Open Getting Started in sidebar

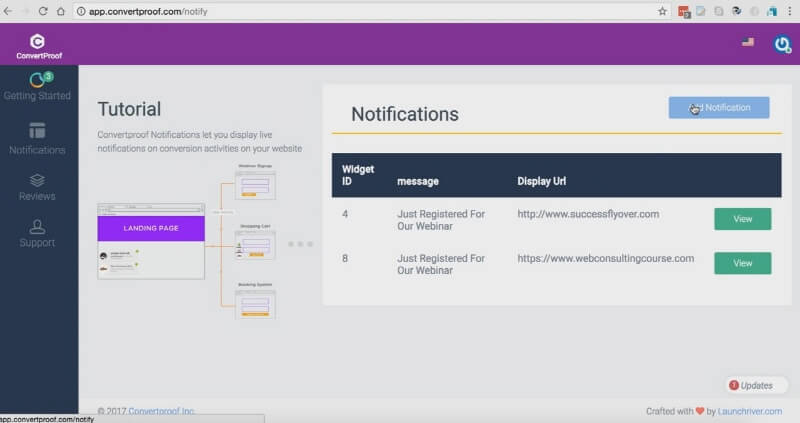tap(37, 86)
